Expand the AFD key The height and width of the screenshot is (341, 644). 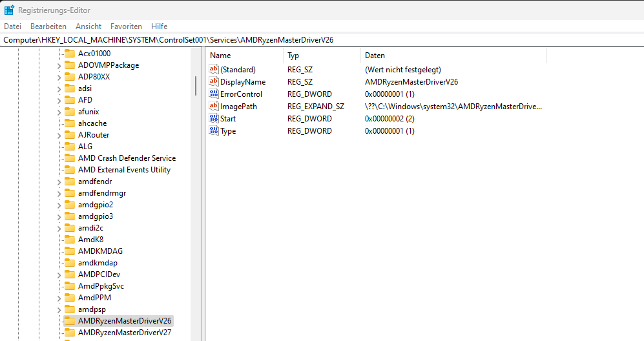59,100
